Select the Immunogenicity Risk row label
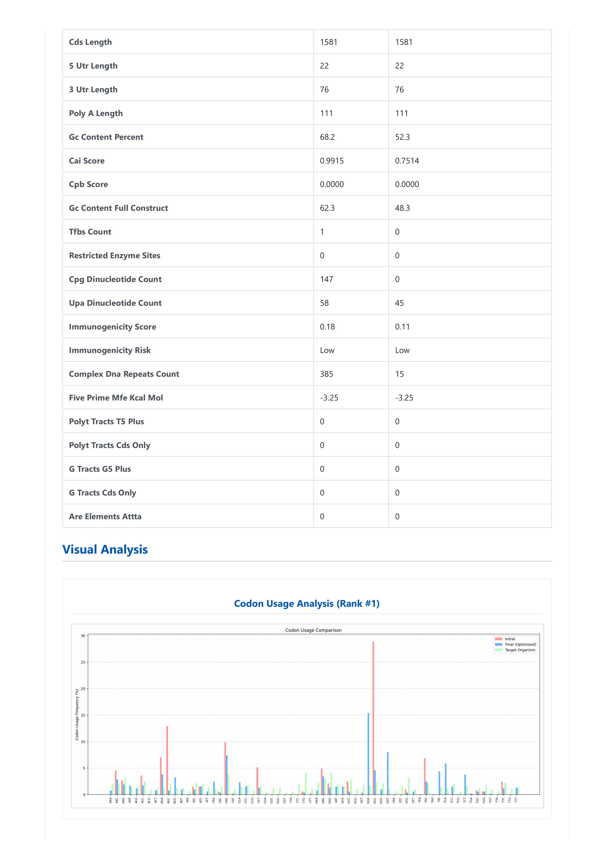Image resolution: width=613 pixels, height=868 pixels. [x=110, y=350]
